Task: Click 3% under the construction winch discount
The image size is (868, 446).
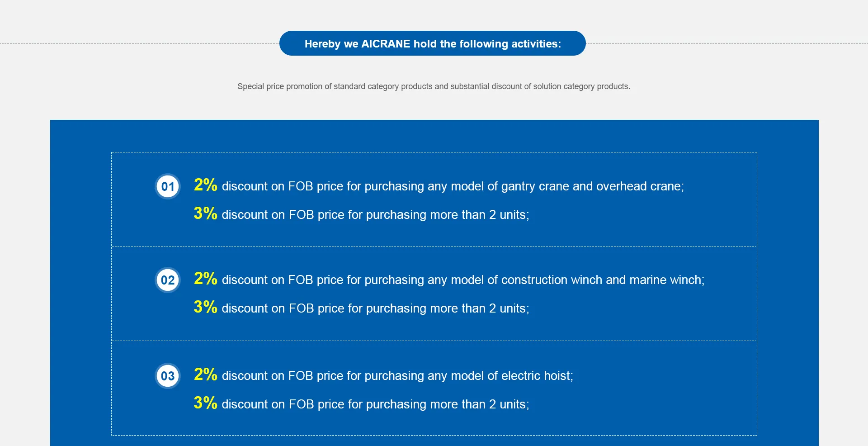Action: [x=205, y=307]
